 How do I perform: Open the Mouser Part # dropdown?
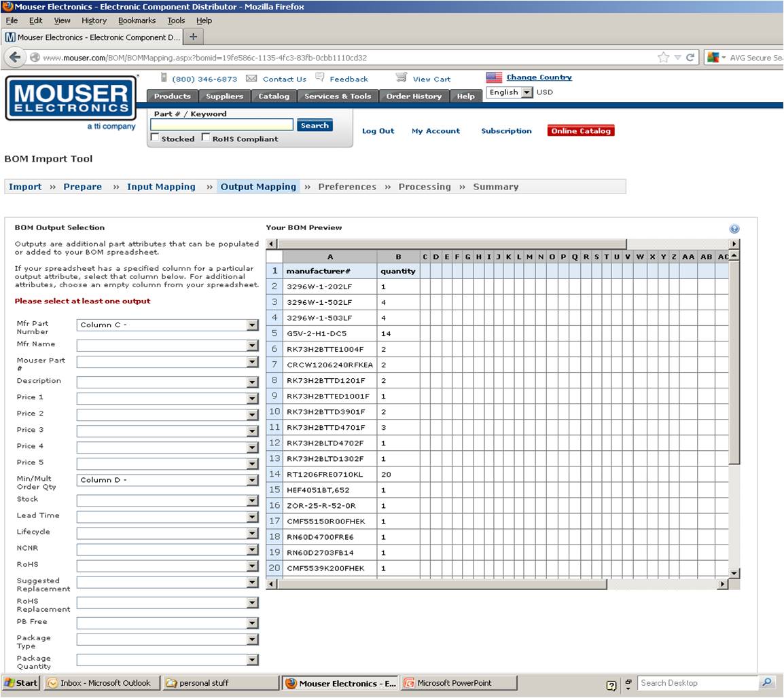168,363
